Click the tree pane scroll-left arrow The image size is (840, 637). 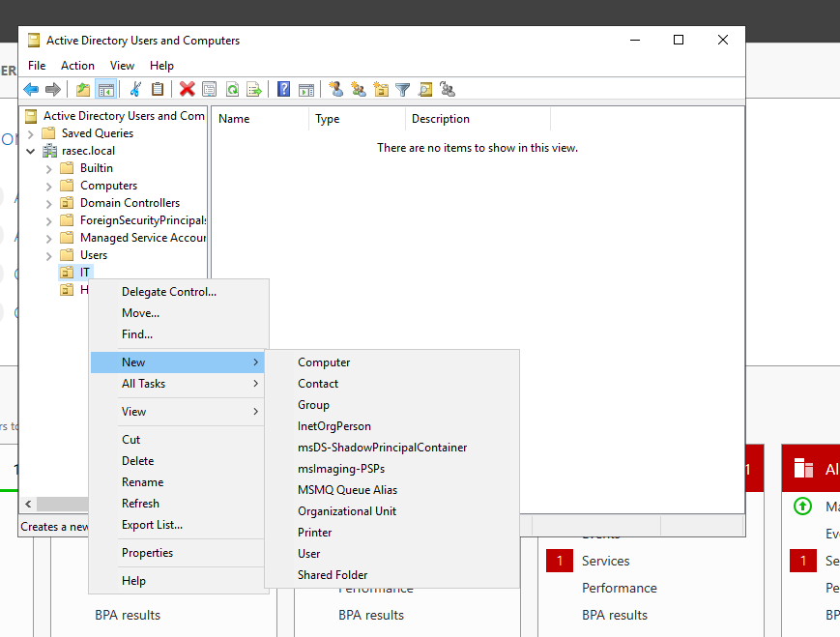coord(28,505)
